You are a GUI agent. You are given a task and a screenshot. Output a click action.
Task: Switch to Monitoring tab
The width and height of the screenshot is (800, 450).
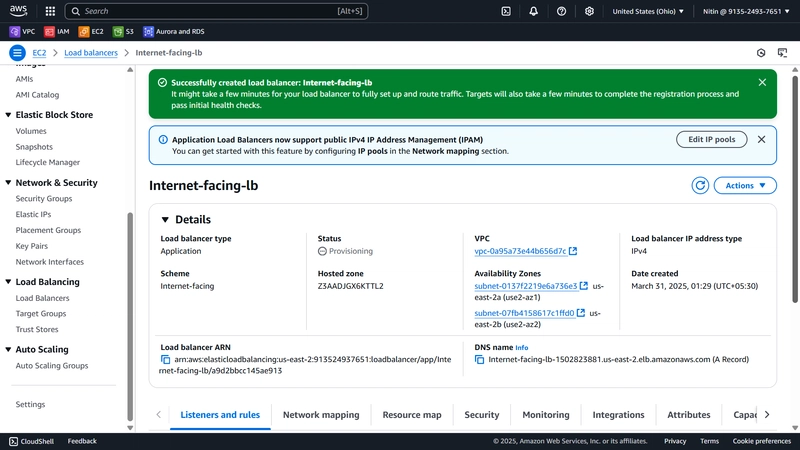(545, 415)
